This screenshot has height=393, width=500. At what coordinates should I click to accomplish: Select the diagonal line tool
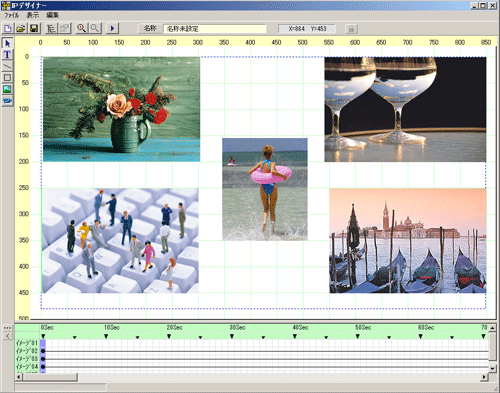point(7,66)
